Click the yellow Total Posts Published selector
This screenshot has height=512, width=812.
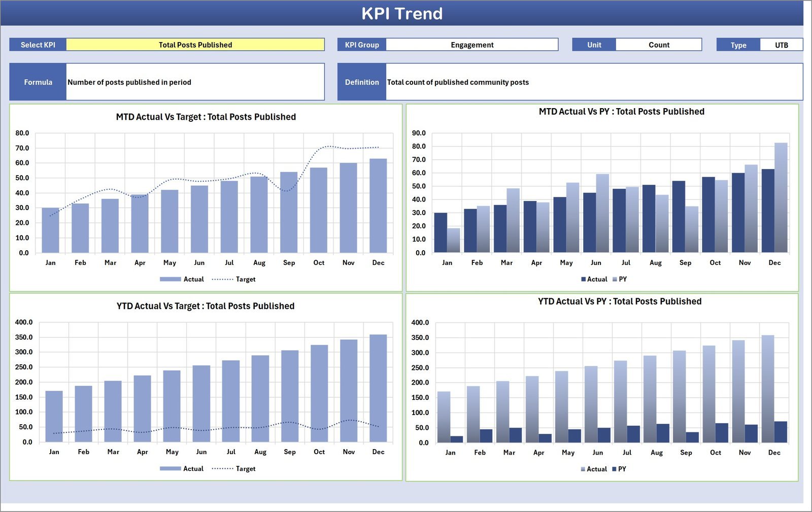pos(195,45)
